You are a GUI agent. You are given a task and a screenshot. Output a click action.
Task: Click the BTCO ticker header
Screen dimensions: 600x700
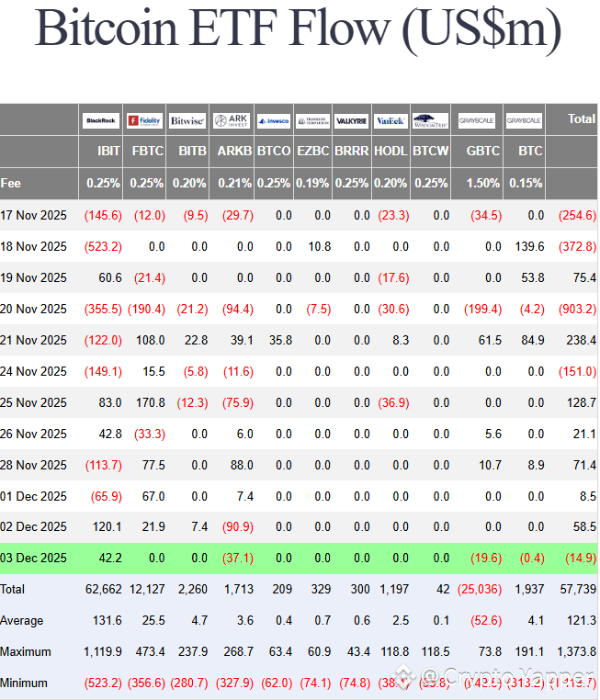pos(274,151)
